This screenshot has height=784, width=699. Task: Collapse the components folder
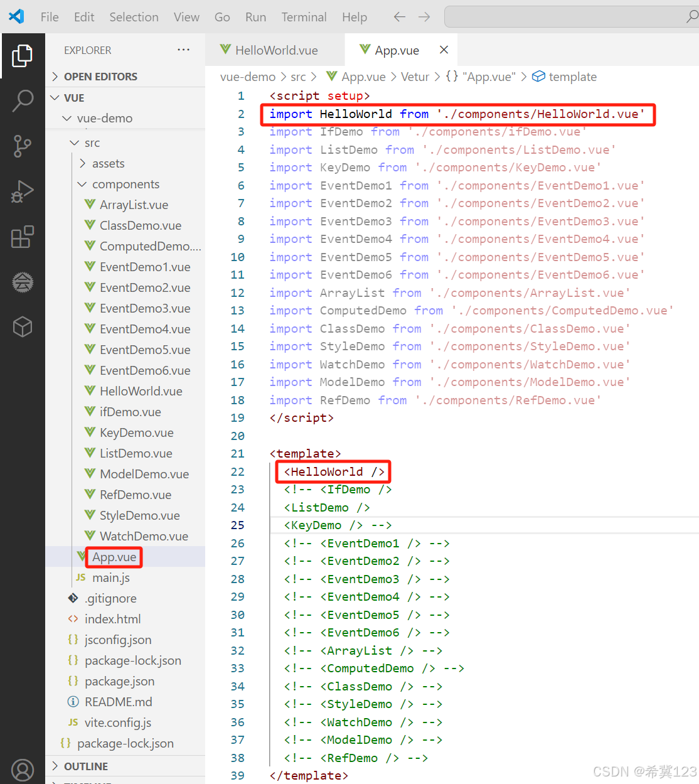[x=125, y=184]
